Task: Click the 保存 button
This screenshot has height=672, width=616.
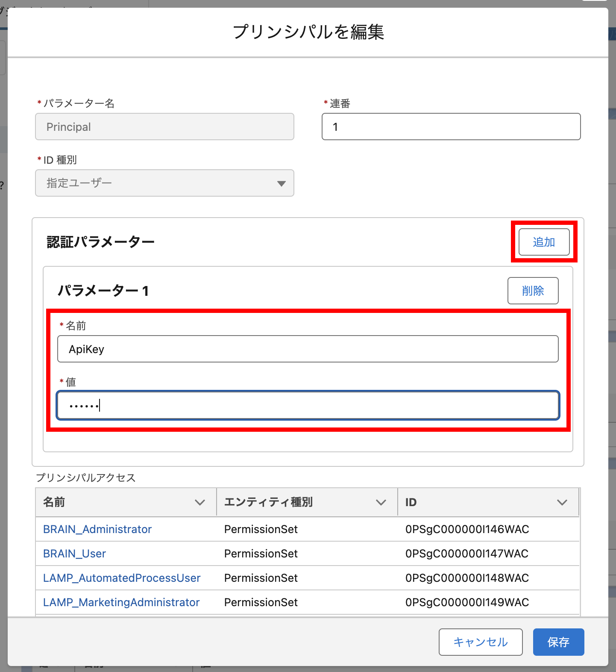Action: pyautogui.click(x=558, y=642)
